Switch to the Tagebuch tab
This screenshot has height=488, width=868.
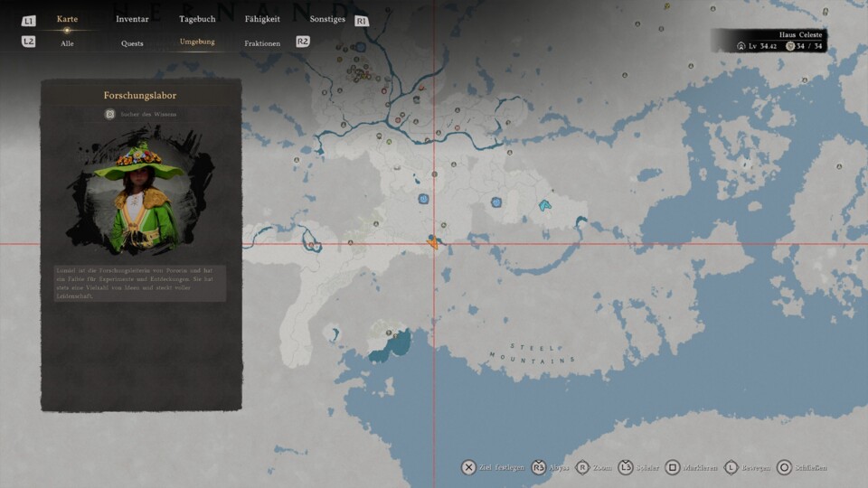click(197, 19)
